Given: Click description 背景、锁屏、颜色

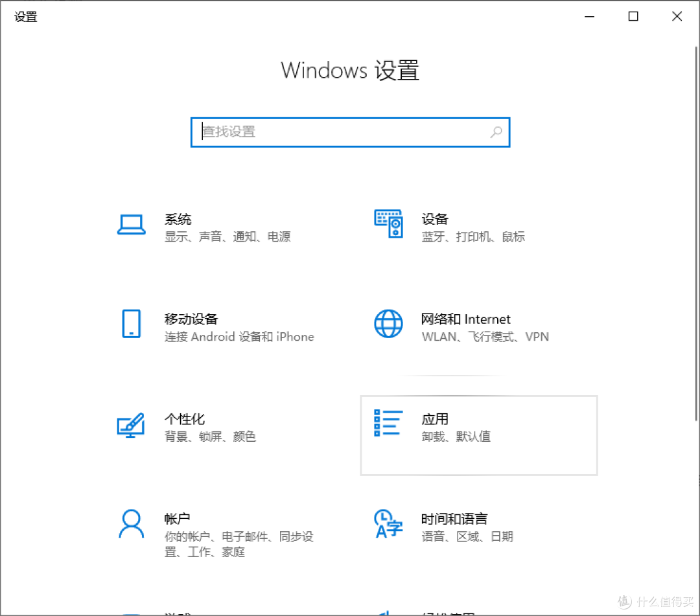Looking at the screenshot, I should click(x=210, y=436).
